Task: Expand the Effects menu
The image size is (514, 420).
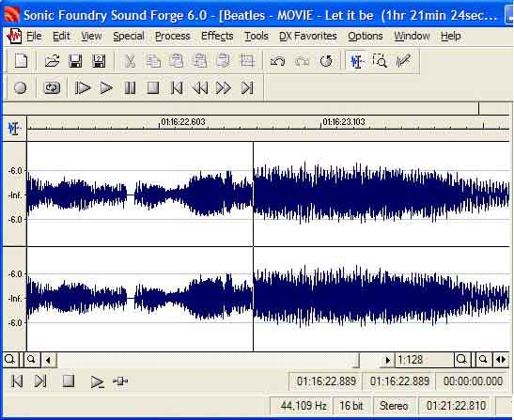Action: coord(217,36)
